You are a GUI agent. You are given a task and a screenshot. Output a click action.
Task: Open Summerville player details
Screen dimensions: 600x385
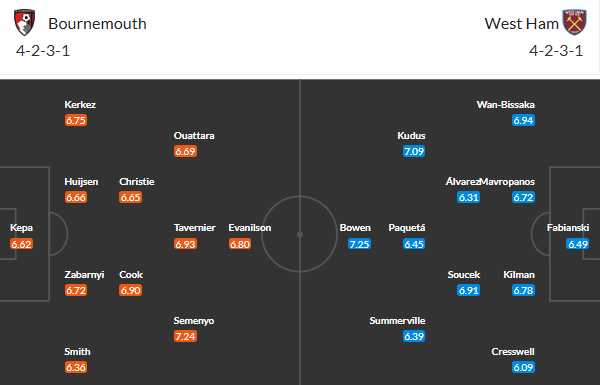397,321
